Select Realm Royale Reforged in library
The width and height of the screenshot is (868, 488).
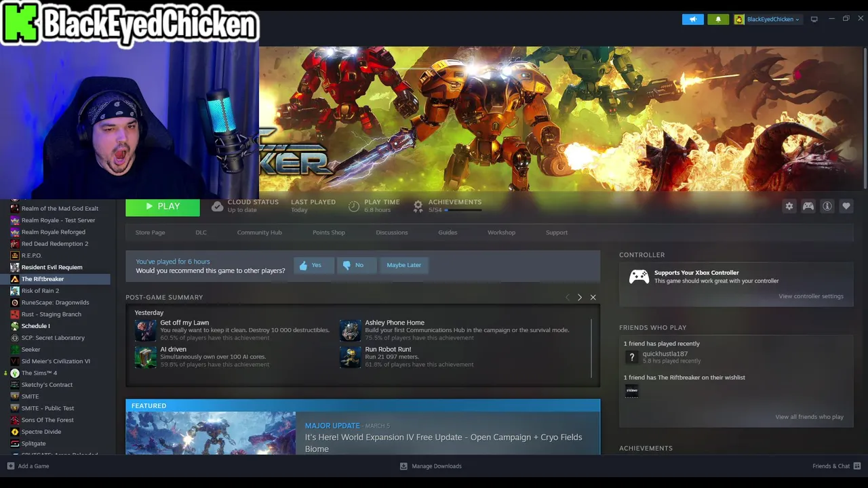tap(55, 232)
